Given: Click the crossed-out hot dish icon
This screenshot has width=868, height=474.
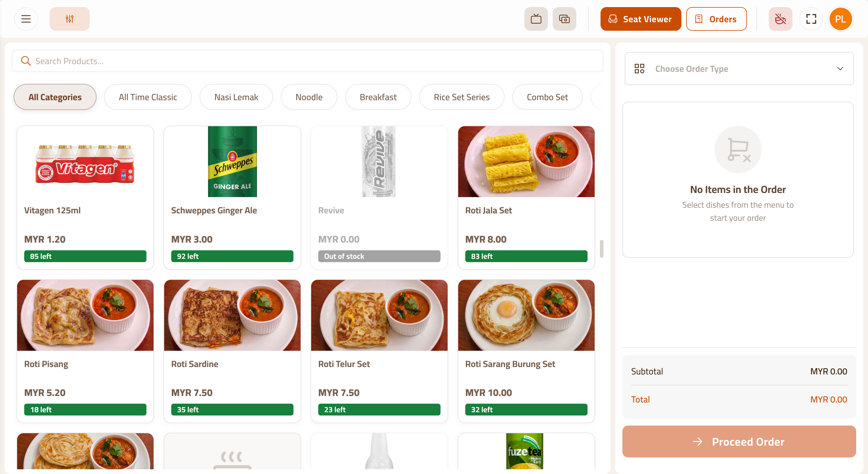Looking at the screenshot, I should click(x=780, y=19).
